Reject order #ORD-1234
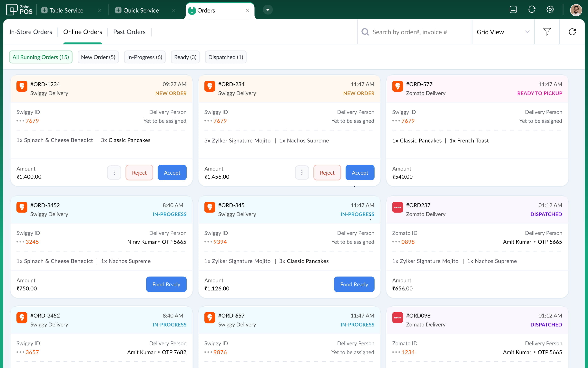The image size is (588, 368). tap(139, 173)
